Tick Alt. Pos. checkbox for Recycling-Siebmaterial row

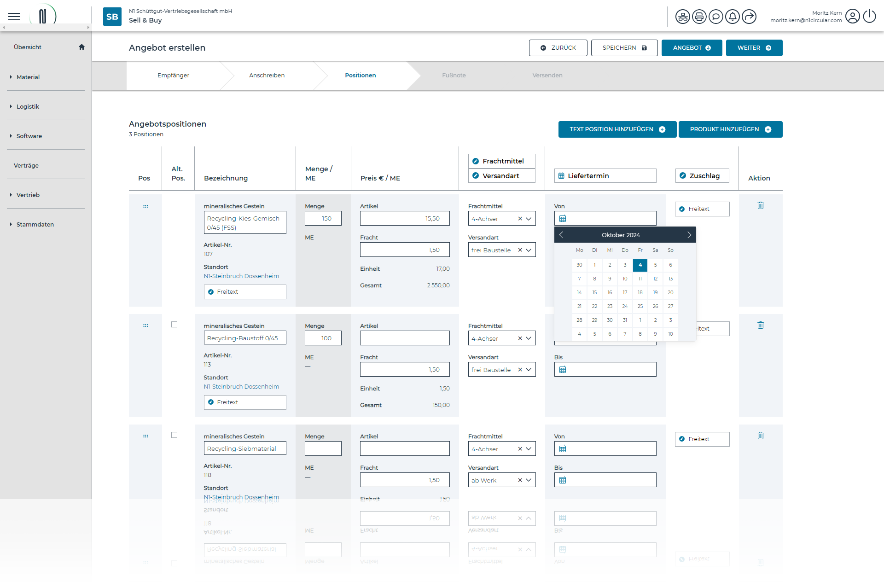click(x=174, y=435)
